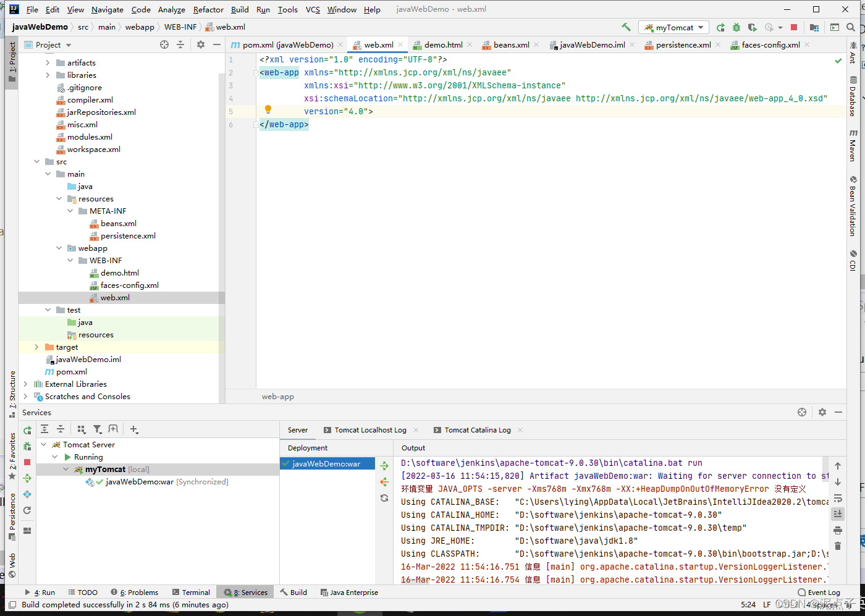Click the Deploy All arrows icon in Services sidebar

[x=27, y=478]
